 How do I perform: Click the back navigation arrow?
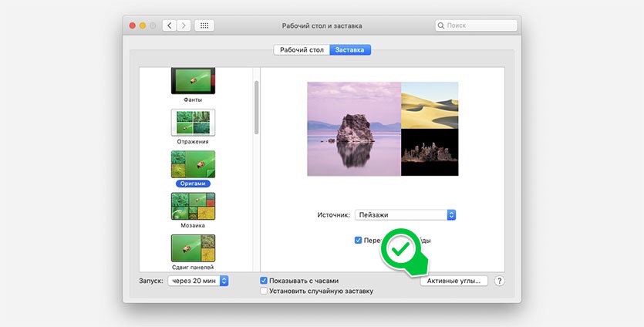coord(170,25)
